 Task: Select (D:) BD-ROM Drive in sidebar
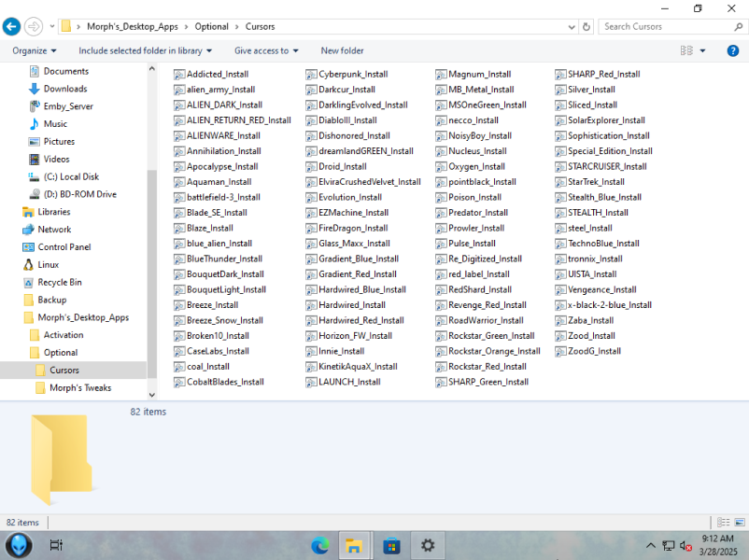80,194
